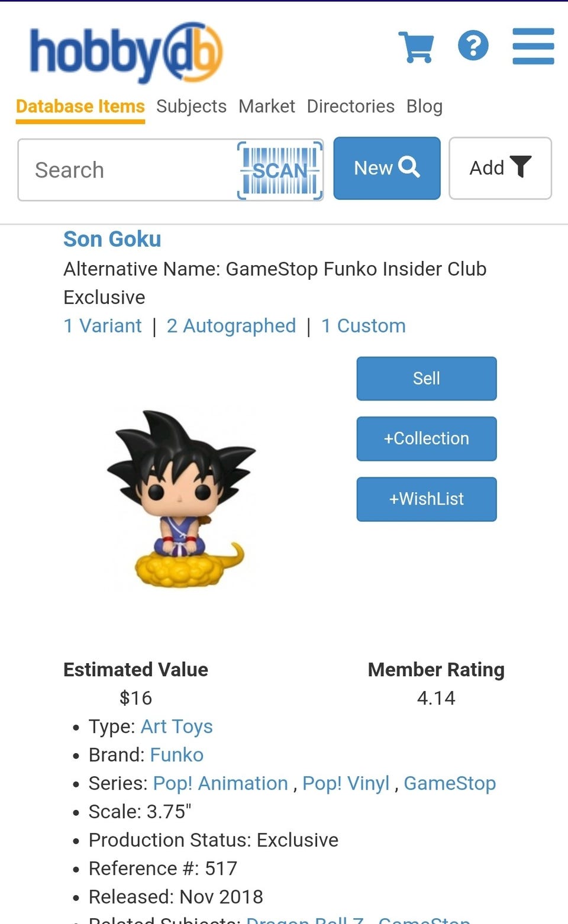This screenshot has width=568, height=924.
Task: Switch to the Subjects tab
Action: [191, 106]
